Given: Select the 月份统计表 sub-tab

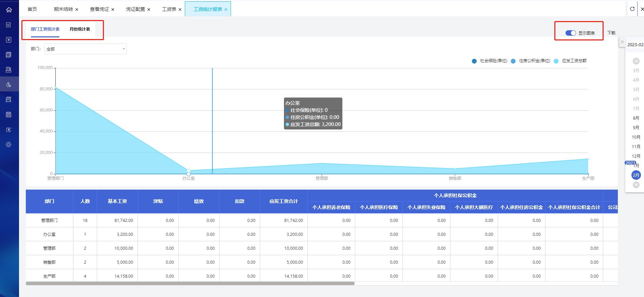Looking at the screenshot, I should 80,29.
